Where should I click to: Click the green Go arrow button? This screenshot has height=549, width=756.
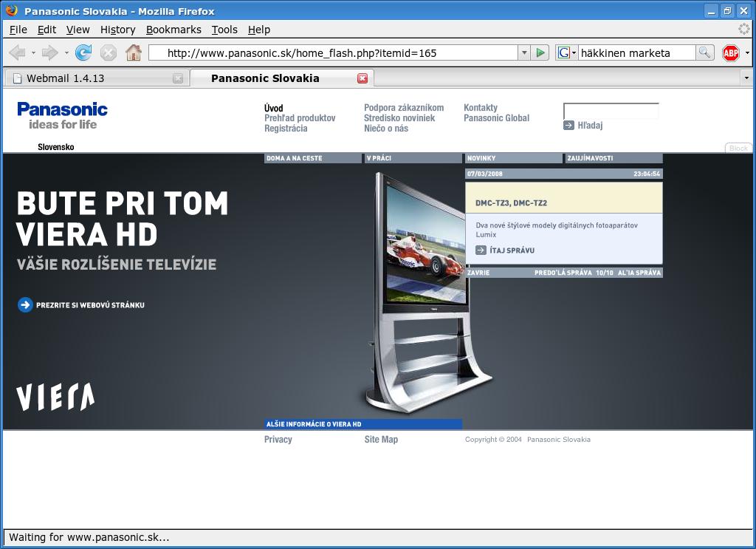(x=540, y=52)
